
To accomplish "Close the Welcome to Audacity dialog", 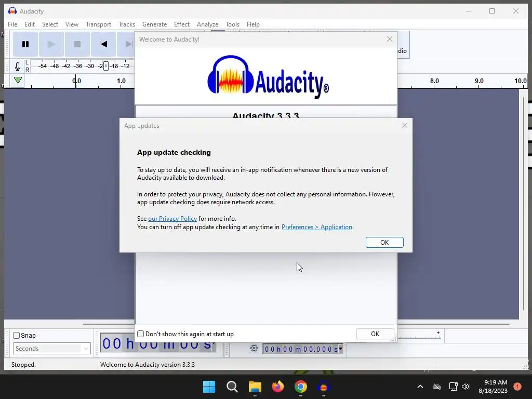I will click(390, 39).
